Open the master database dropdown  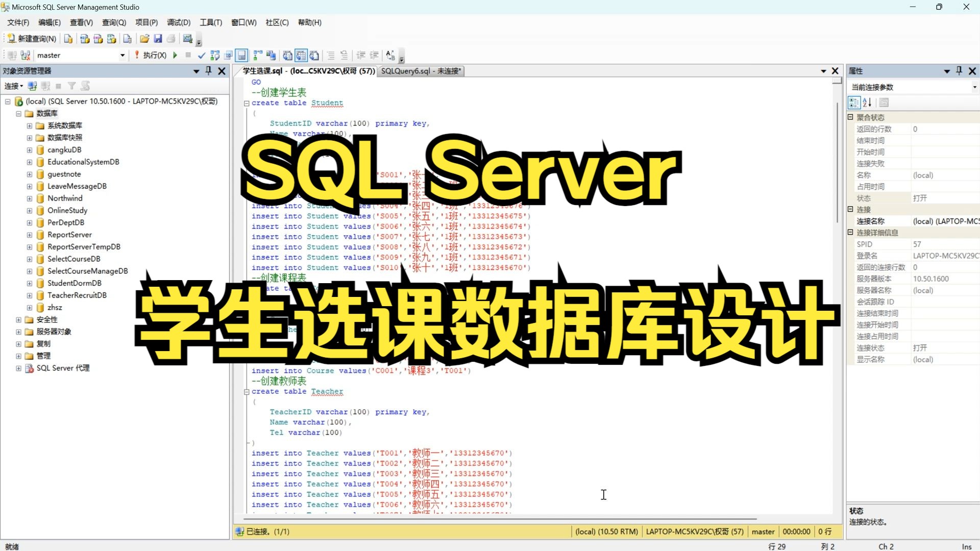[122, 55]
